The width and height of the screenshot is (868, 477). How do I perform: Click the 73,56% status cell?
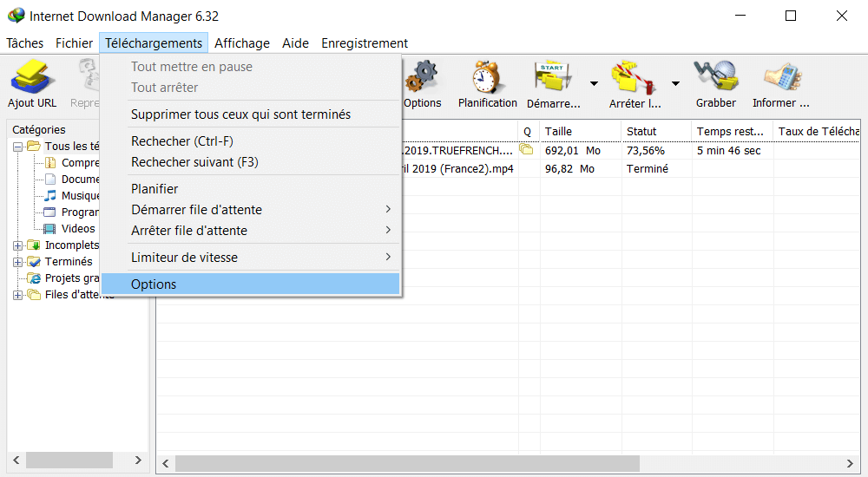[x=646, y=151]
